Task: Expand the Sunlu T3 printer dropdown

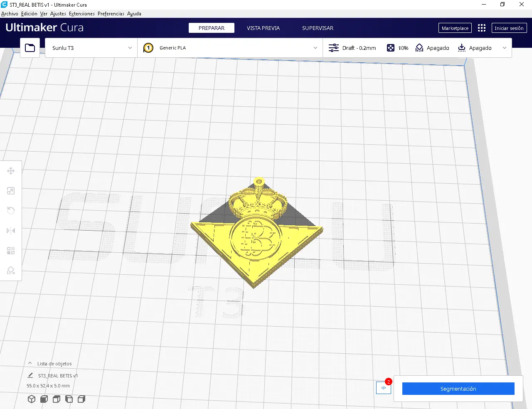Action: tap(91, 48)
